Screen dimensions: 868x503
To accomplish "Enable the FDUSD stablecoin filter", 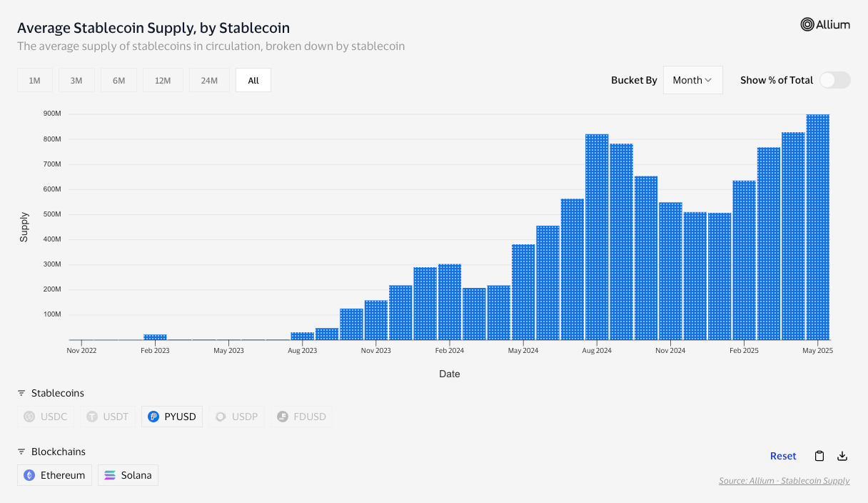I will 302,417.
